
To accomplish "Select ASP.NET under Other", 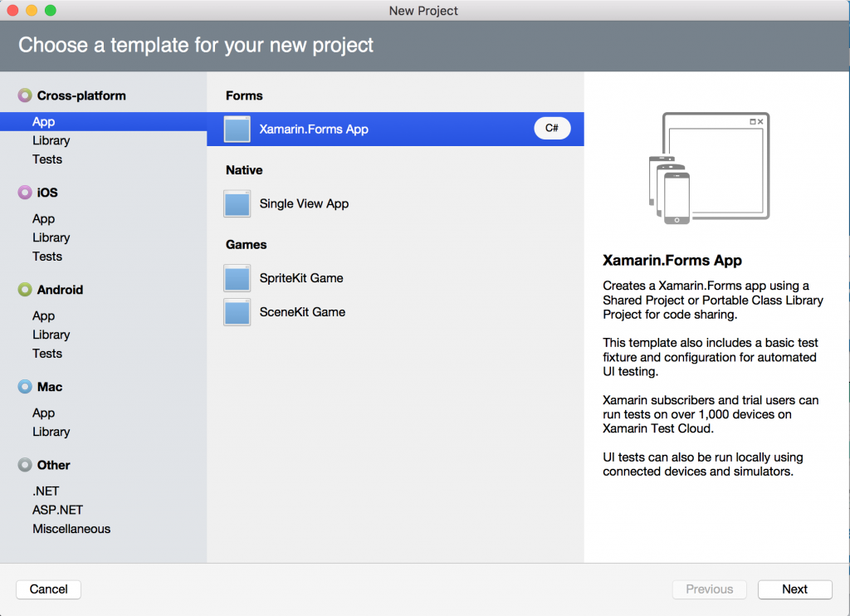I will tap(57, 511).
